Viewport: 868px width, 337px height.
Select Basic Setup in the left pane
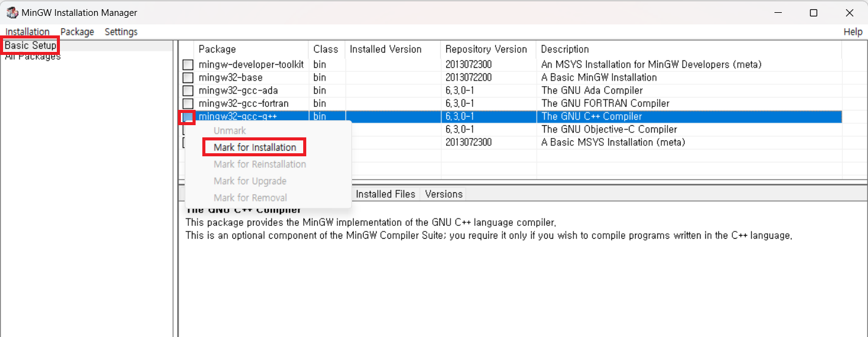click(31, 45)
